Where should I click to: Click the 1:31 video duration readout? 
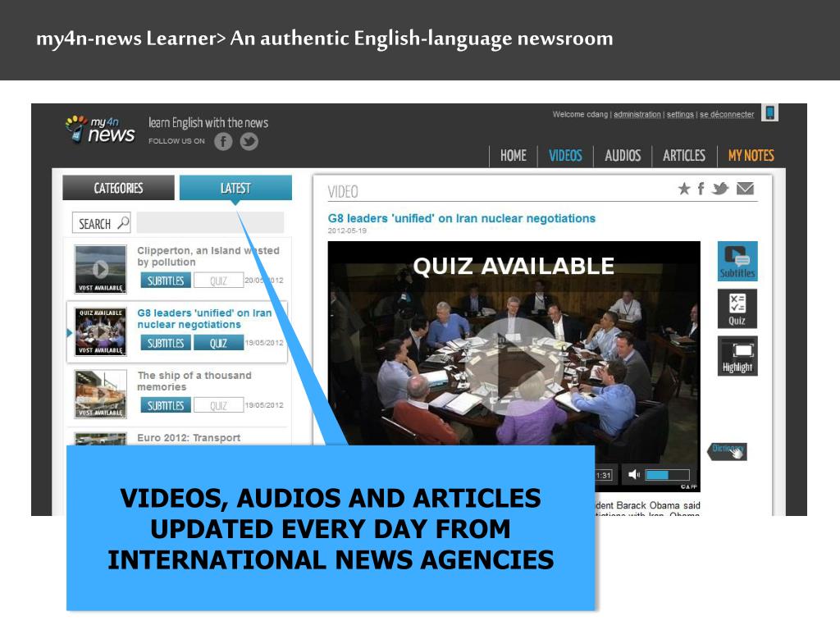[603, 475]
